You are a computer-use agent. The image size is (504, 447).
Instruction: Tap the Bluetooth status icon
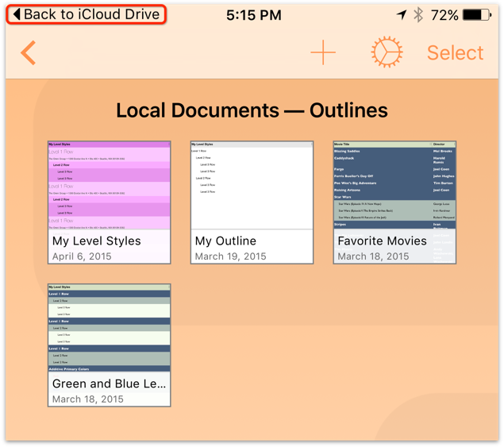coord(418,15)
